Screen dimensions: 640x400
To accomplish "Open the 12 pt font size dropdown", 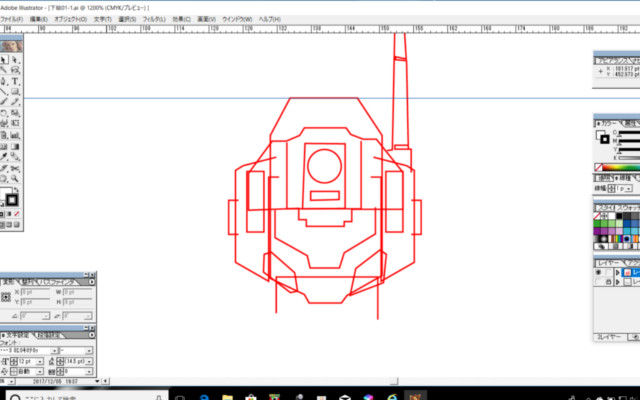I will click(40, 361).
